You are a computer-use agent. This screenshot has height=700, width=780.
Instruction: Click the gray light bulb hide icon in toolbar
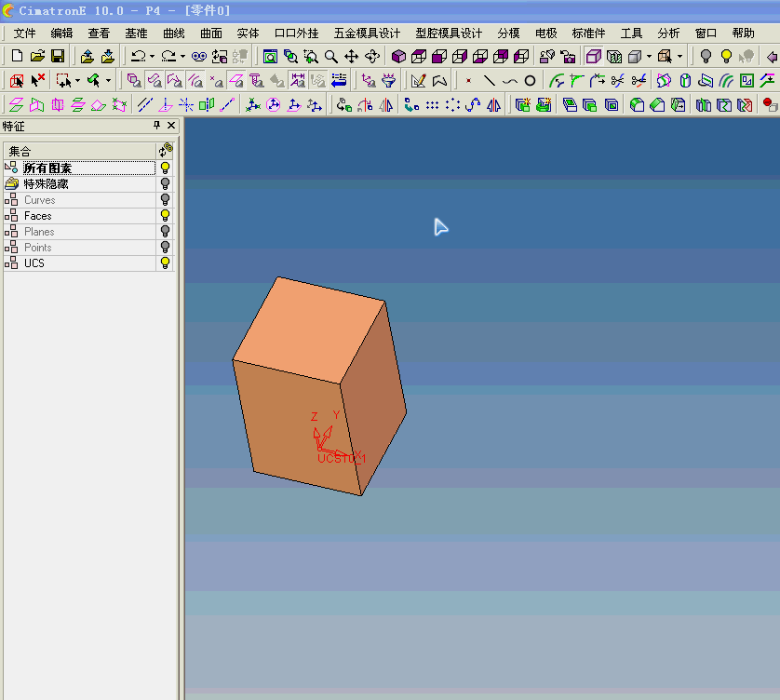(x=706, y=56)
